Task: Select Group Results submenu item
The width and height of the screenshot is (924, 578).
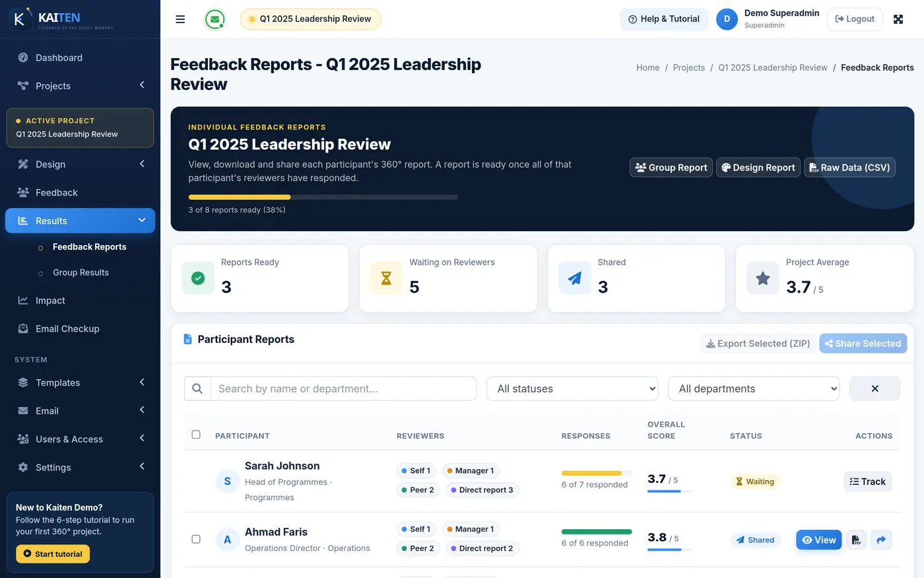Action: click(x=81, y=272)
